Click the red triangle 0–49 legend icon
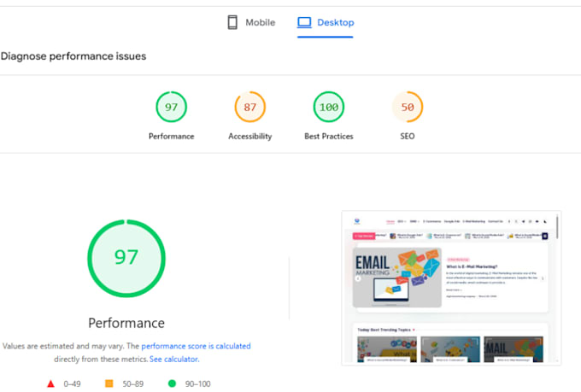Image resolution: width=581 pixels, height=392 pixels. [x=50, y=383]
